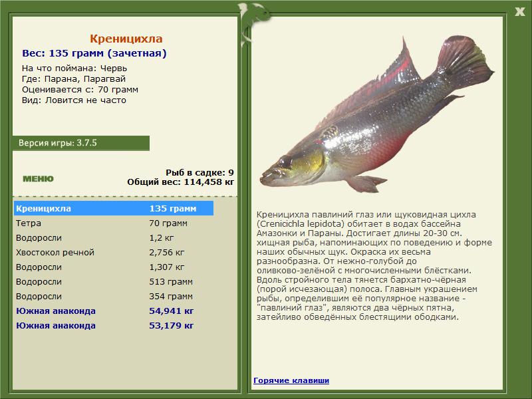
Task: Select the Хвостокол речной row
Action: pyautogui.click(x=114, y=253)
